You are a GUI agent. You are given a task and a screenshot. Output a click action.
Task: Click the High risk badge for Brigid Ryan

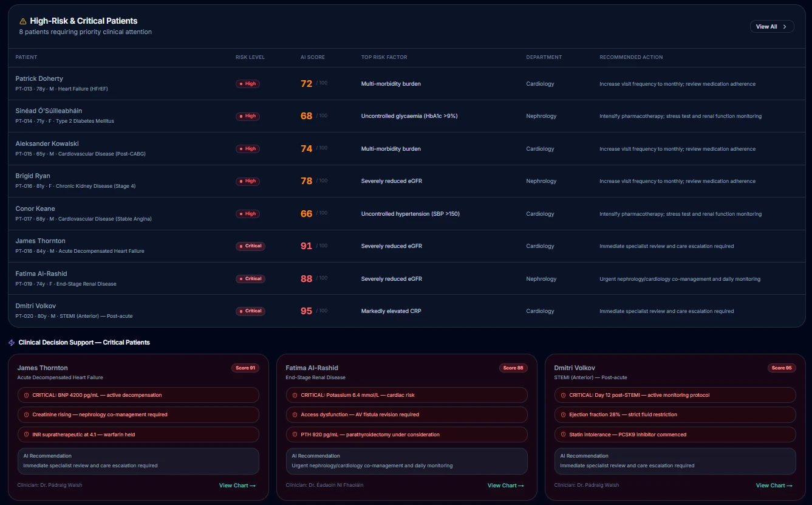(248, 181)
